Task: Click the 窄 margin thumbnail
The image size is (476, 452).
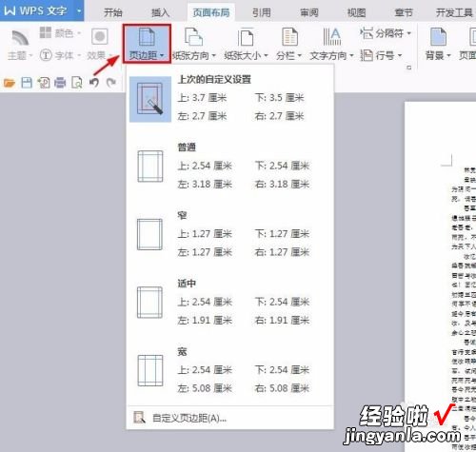Action: point(149,234)
